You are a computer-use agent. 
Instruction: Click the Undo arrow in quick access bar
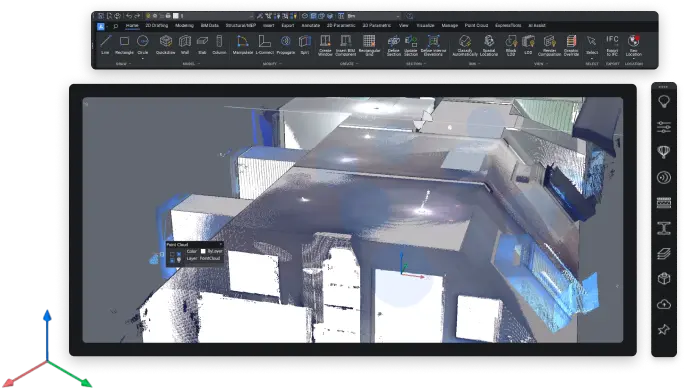[x=129, y=16]
